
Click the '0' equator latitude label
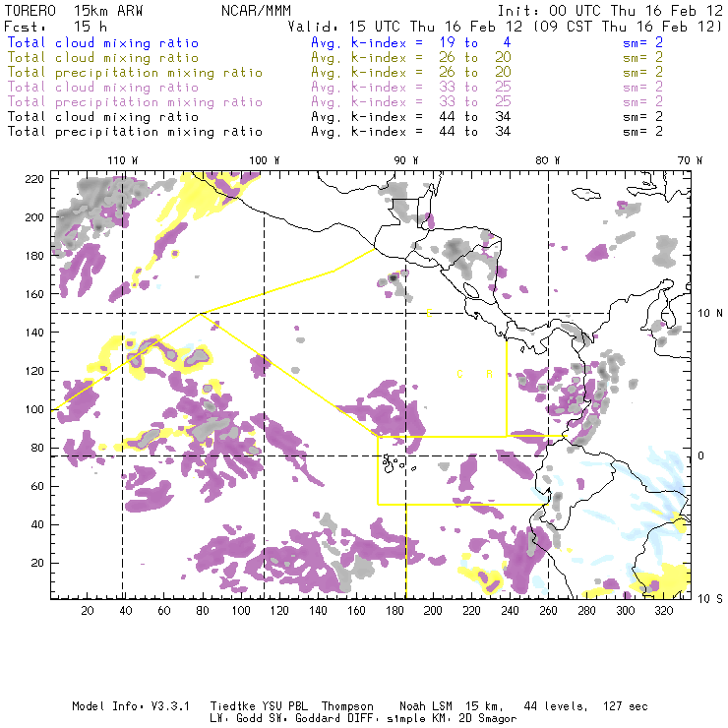[x=702, y=455]
